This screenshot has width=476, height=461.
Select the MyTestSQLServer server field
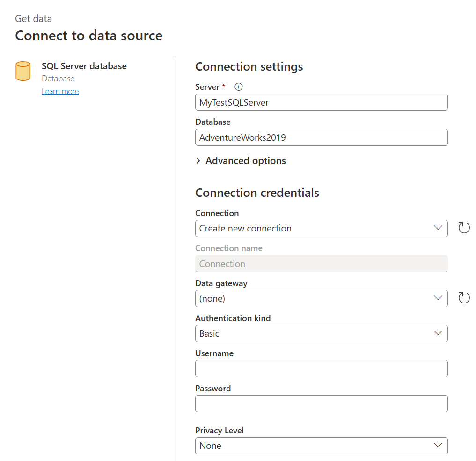pyautogui.click(x=322, y=102)
